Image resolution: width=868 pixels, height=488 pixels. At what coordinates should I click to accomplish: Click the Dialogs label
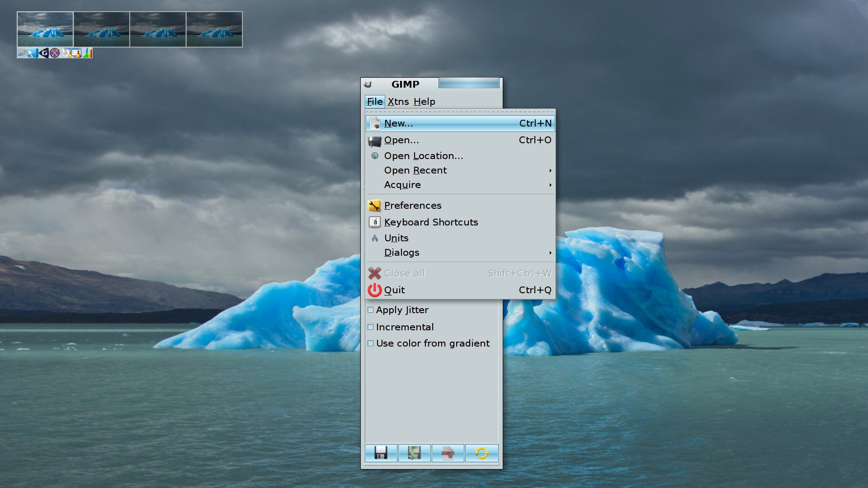tap(402, 253)
